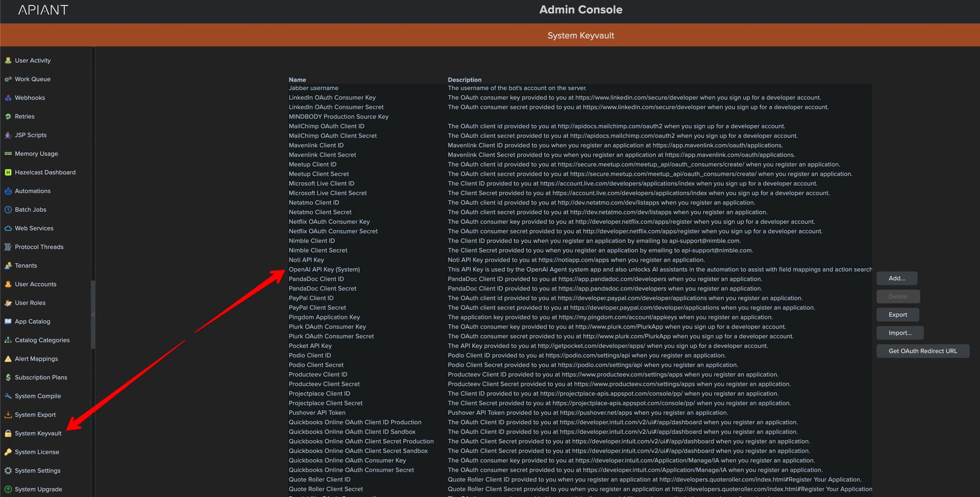Click the Memory Usage icon
Viewport: 980px width, 497px height.
pyautogui.click(x=8, y=154)
